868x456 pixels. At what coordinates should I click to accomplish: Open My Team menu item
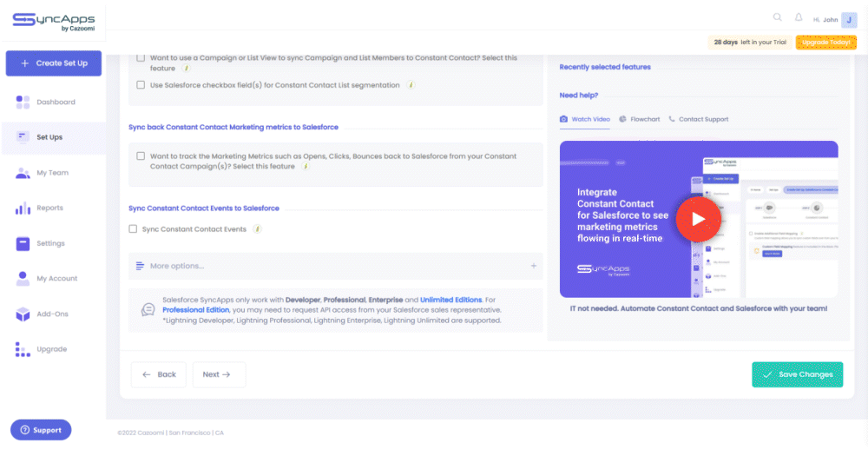pos(54,173)
